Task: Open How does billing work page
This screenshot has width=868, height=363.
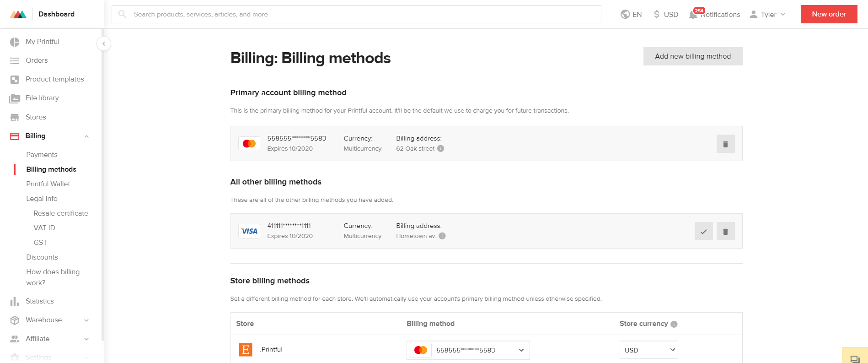Action: point(53,277)
